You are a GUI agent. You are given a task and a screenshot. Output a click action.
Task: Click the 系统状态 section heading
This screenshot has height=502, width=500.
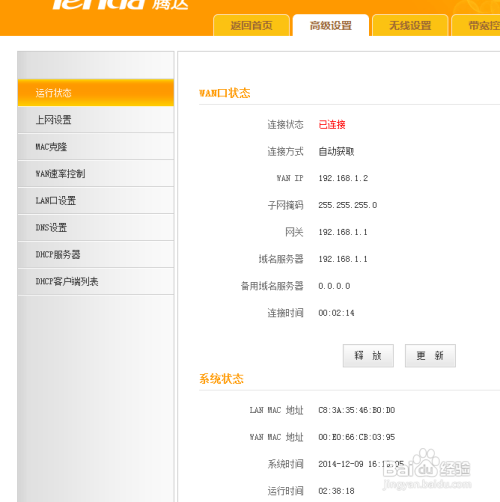[221, 379]
